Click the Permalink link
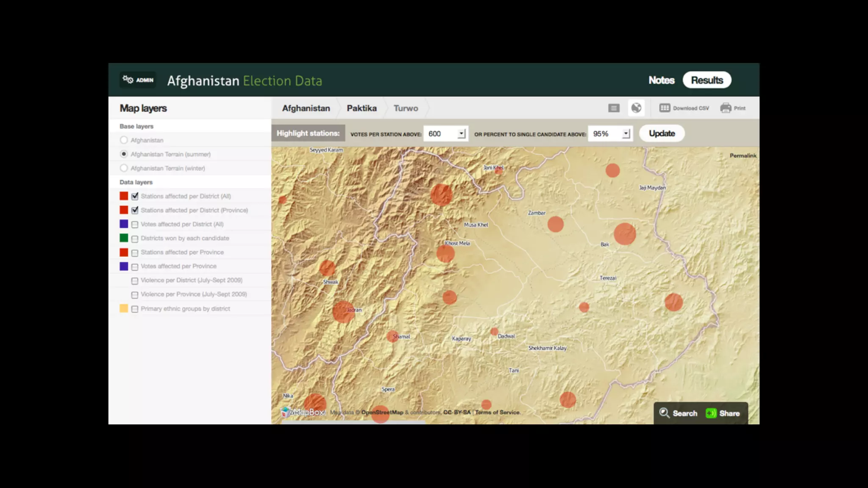868x488 pixels. (743, 156)
